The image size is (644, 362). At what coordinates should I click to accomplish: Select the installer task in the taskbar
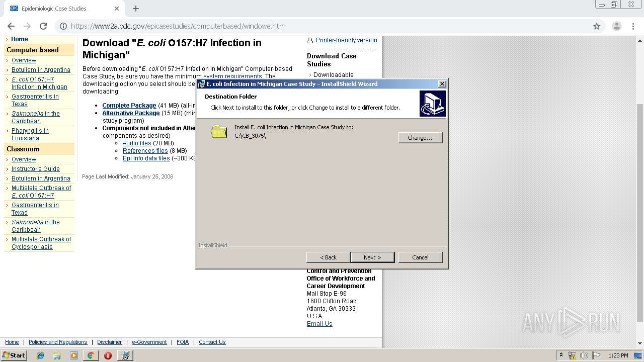[x=125, y=355]
